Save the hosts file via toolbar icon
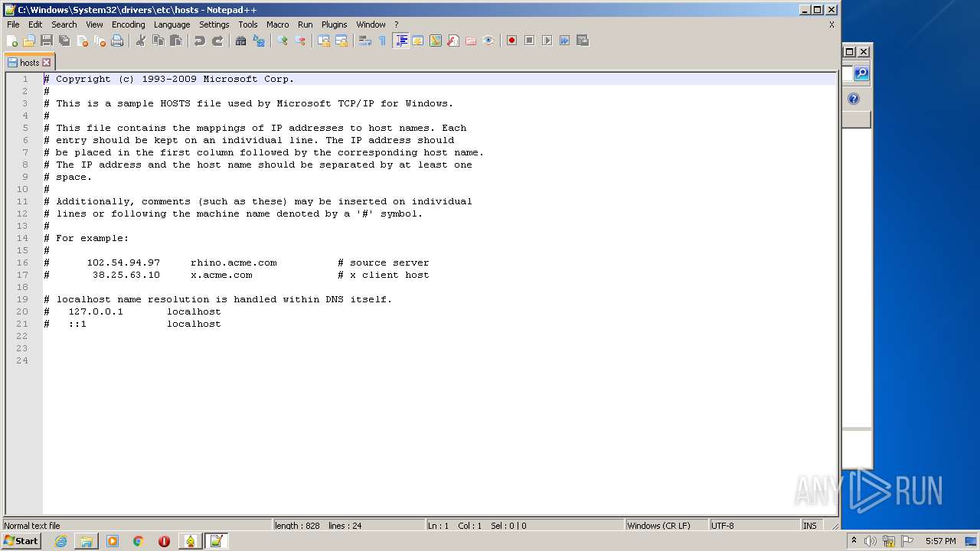 47,41
